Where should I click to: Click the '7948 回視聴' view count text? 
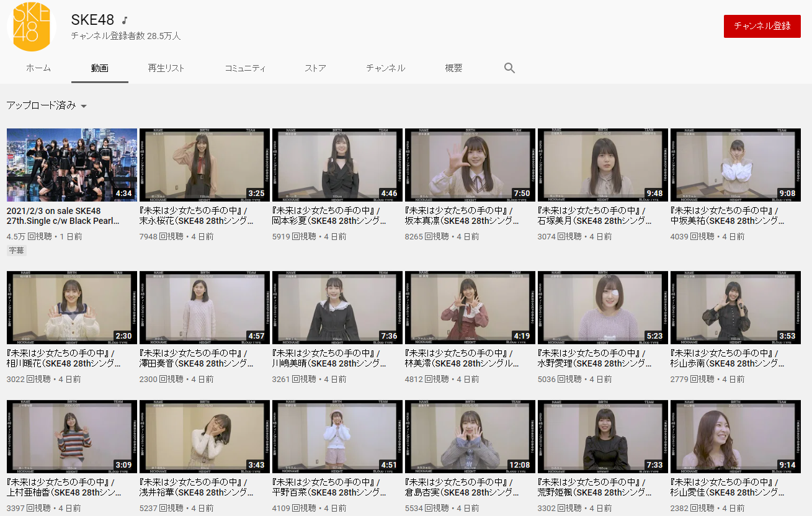(x=161, y=237)
